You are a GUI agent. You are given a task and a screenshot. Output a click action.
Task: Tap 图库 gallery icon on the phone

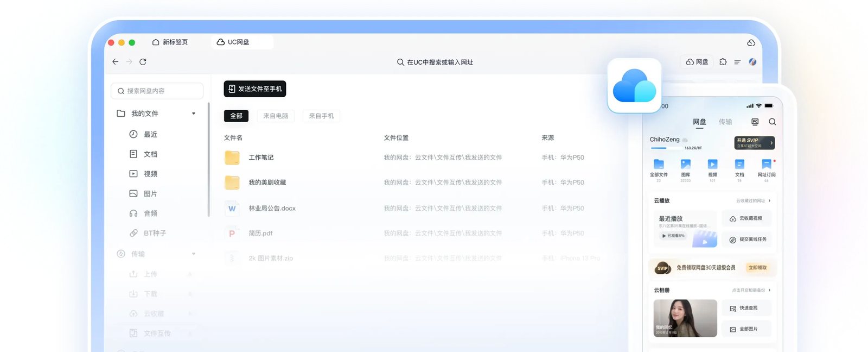point(686,164)
